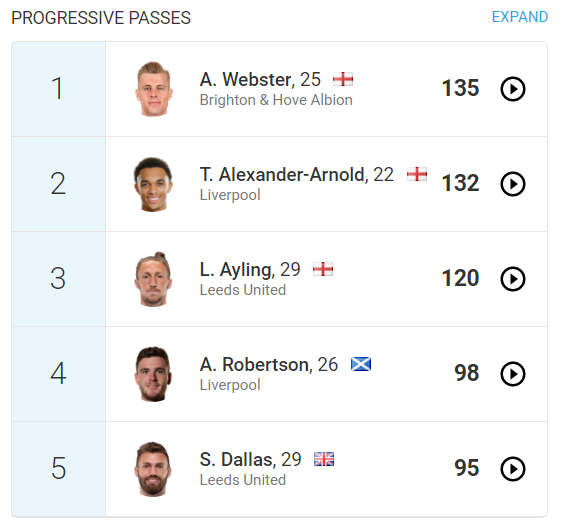Expand the Progressive Passes list
Viewport: 562px width, 529px height.
(519, 17)
